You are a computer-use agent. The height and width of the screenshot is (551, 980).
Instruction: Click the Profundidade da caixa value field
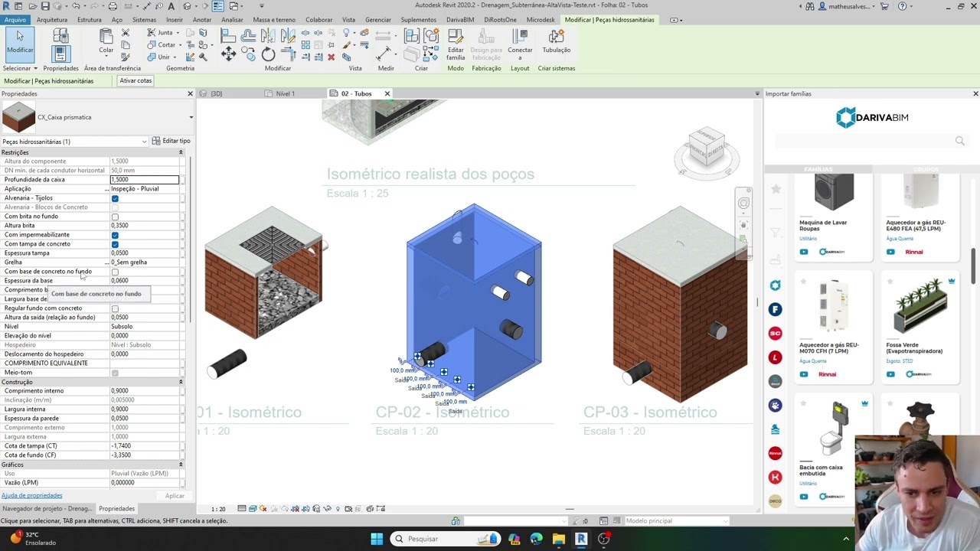coord(144,180)
